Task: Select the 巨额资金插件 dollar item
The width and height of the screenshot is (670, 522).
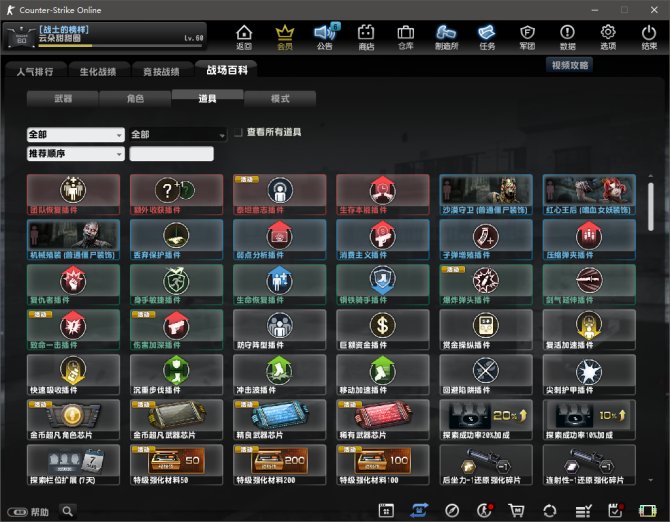Action: [383, 329]
